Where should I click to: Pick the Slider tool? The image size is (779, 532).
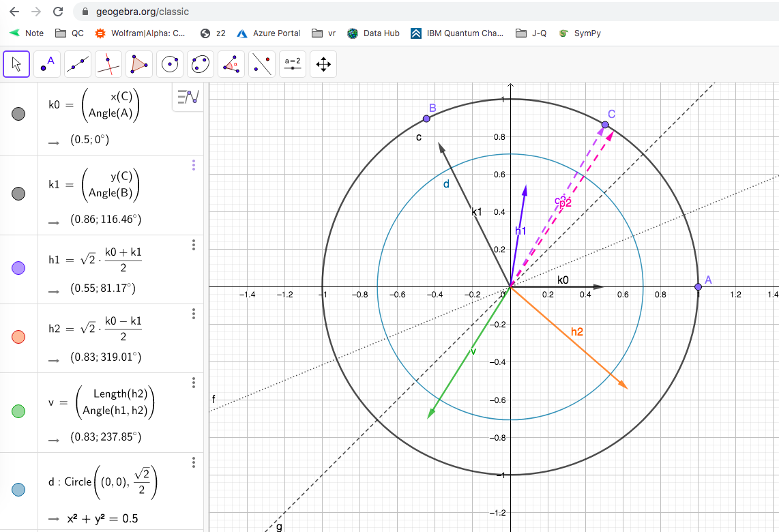pyautogui.click(x=293, y=64)
